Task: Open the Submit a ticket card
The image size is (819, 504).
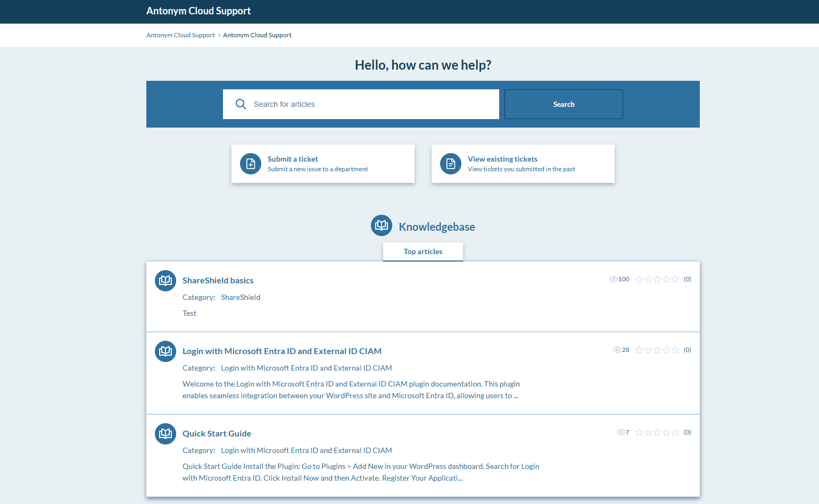Action: click(x=323, y=164)
